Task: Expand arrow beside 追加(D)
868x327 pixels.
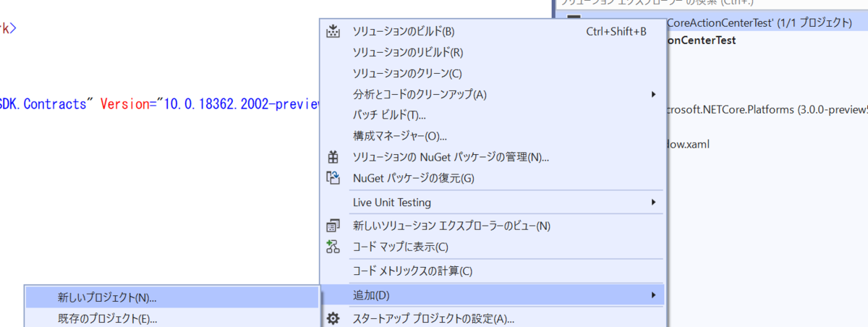Action: click(653, 295)
